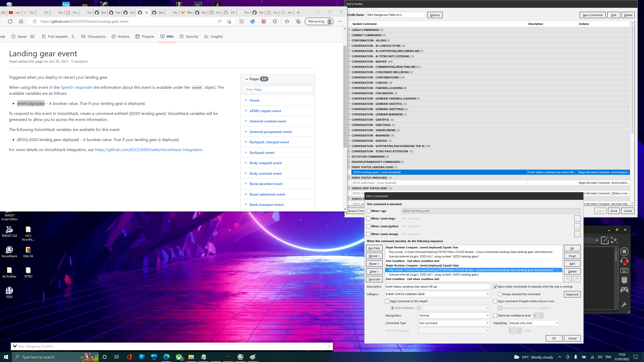Click OK in the Edit a Command dialog

[554, 338]
